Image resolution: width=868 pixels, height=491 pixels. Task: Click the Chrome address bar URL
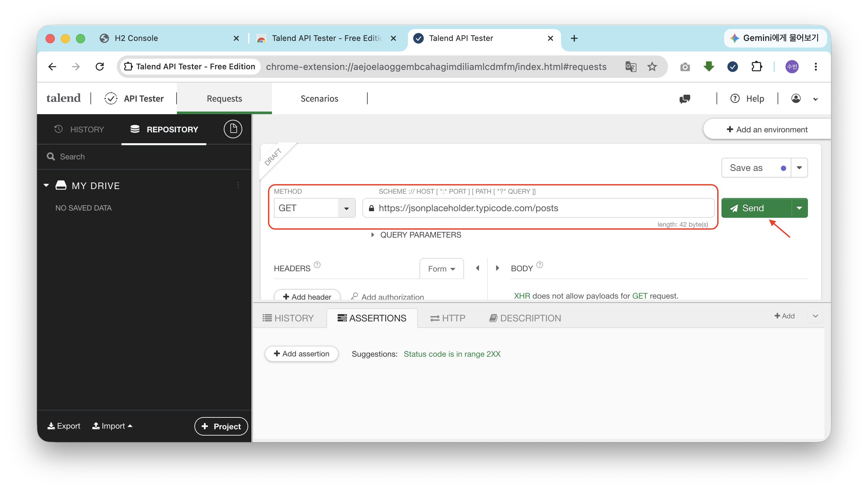coord(436,67)
